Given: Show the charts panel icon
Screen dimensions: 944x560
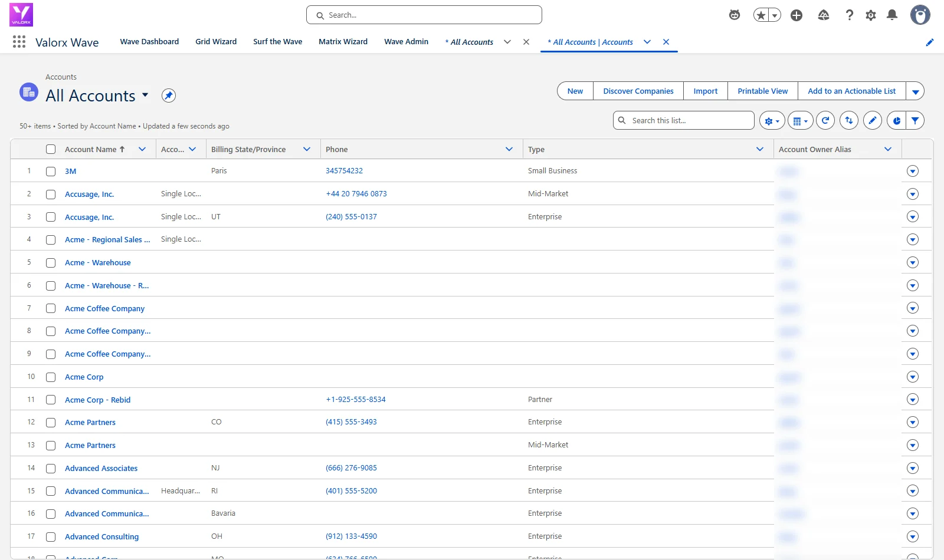Looking at the screenshot, I should coord(896,120).
